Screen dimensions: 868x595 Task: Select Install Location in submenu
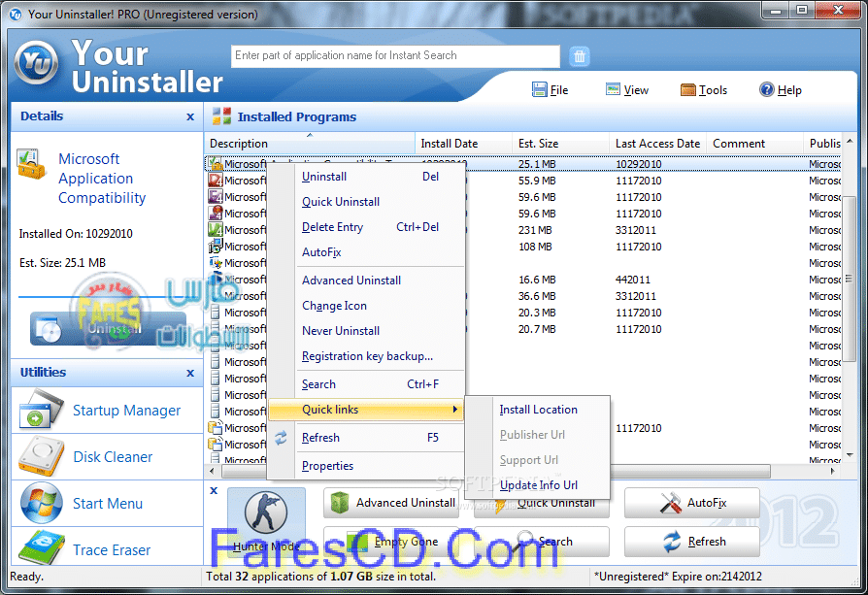click(x=538, y=410)
